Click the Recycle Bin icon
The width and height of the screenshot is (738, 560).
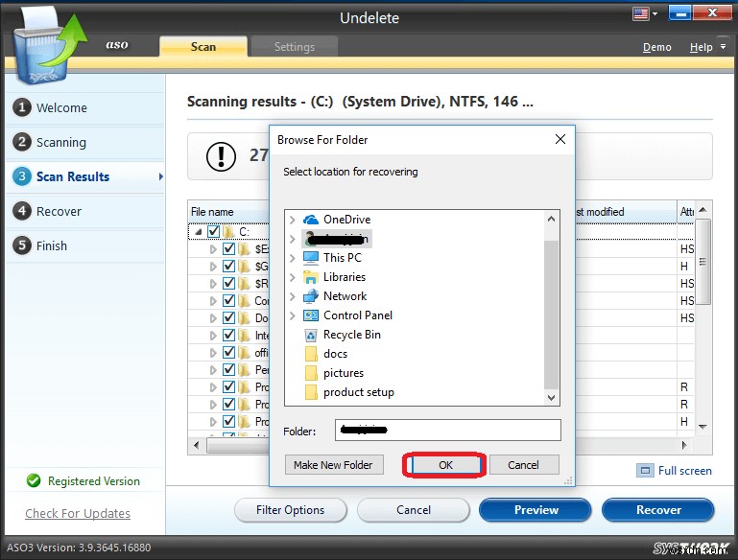[x=311, y=335]
